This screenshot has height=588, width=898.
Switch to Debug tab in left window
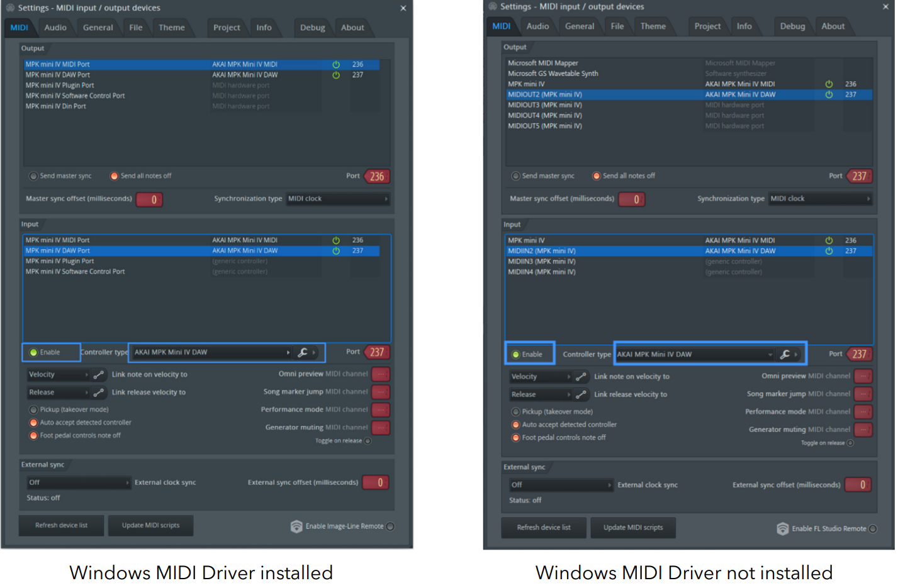313,28
